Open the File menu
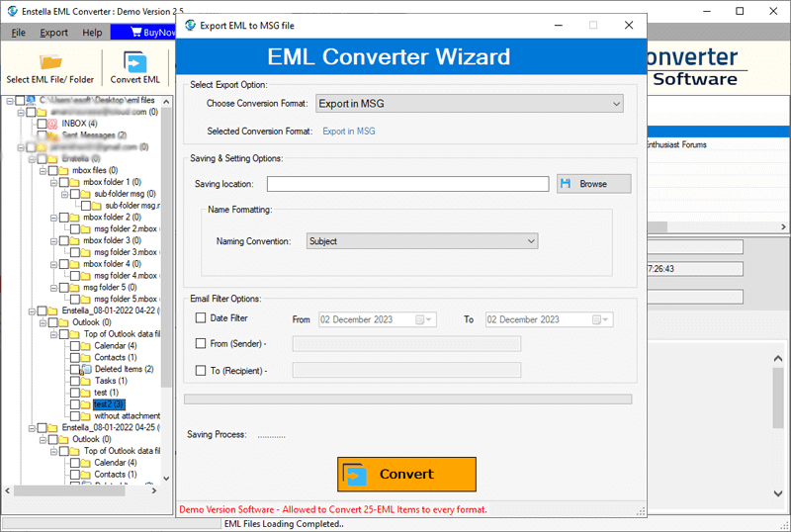This screenshot has width=791, height=532. pos(19,33)
